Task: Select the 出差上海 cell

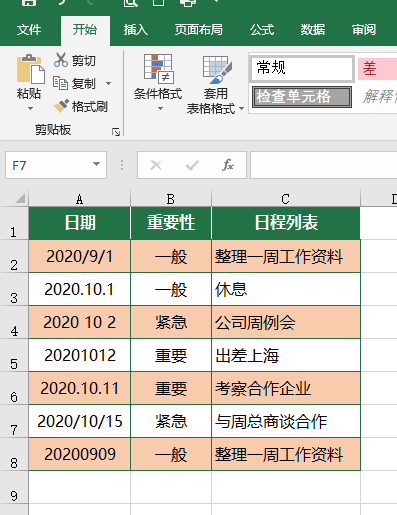Action: point(286,355)
